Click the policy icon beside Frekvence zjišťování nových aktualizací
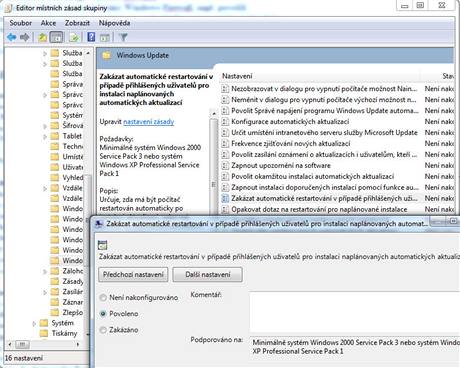460x368 pixels. [x=225, y=144]
